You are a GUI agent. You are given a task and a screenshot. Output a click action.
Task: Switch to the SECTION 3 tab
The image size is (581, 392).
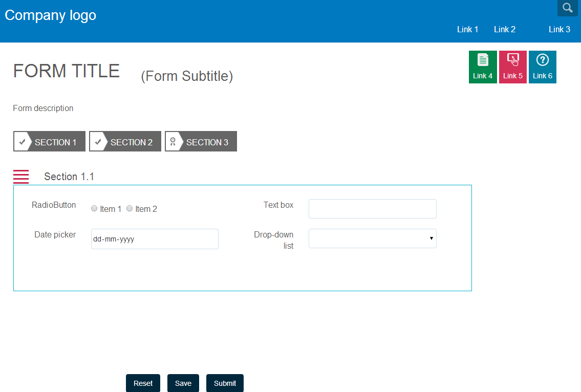point(201,141)
